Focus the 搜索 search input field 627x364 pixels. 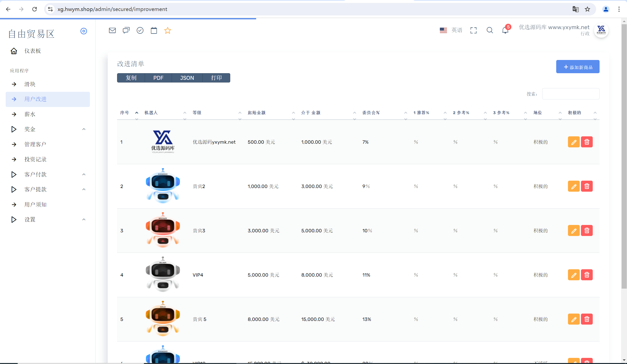coord(571,94)
